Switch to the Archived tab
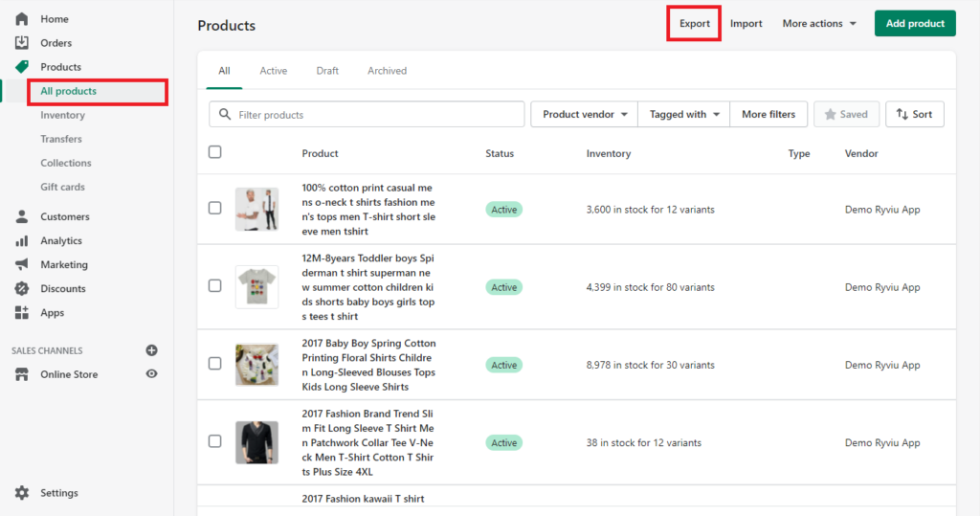Viewport: 980px width, 516px height. [387, 71]
